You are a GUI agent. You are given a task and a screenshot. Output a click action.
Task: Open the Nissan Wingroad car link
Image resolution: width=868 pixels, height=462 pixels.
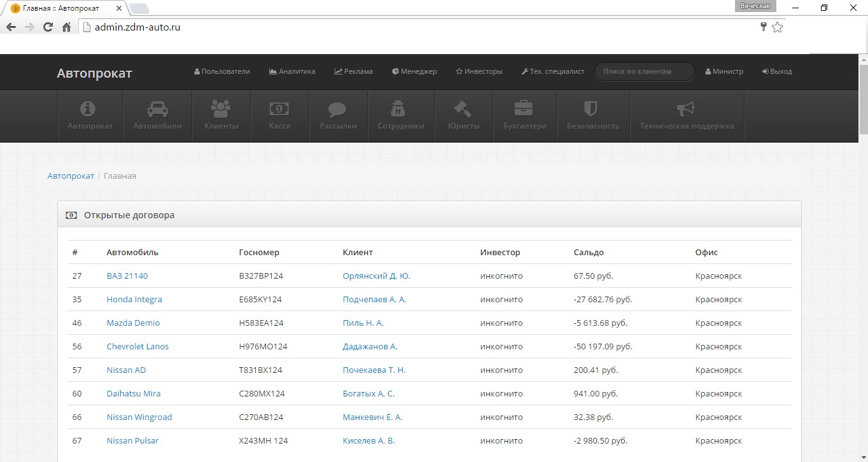coord(139,417)
